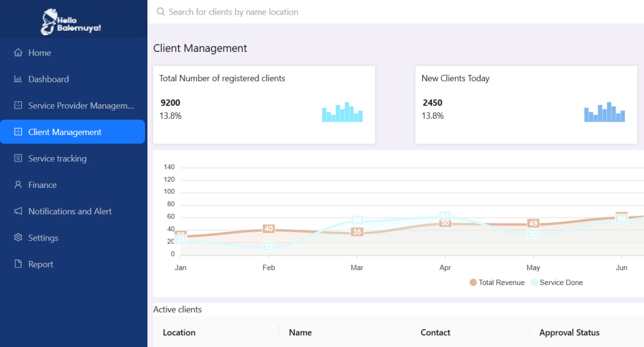644x347 pixels.
Task: Click the Dashboard bar chart icon
Action: pos(18,79)
